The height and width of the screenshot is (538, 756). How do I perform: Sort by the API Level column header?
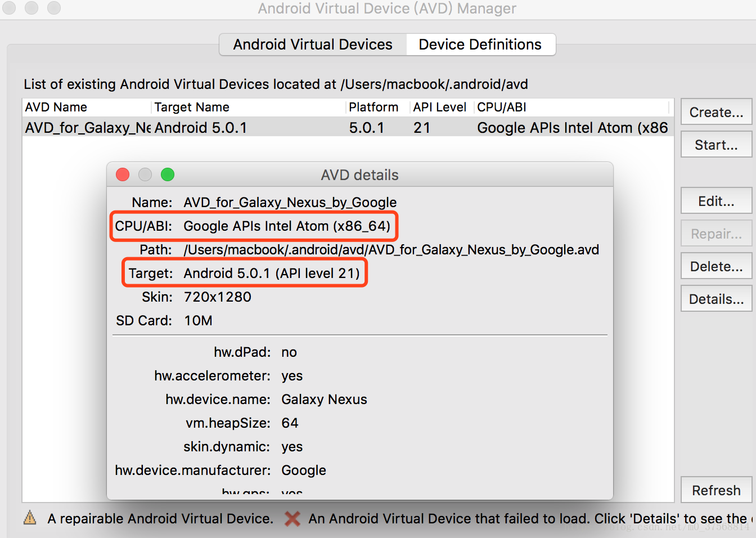442,107
